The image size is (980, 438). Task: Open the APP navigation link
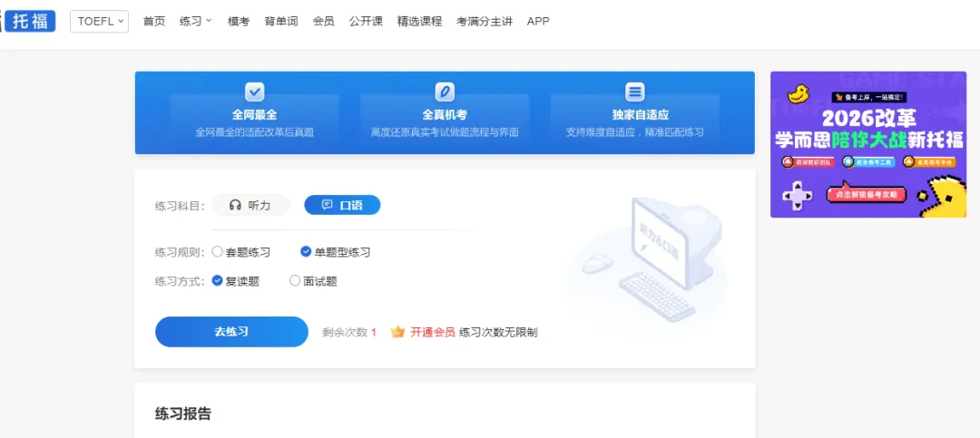pyautogui.click(x=538, y=21)
